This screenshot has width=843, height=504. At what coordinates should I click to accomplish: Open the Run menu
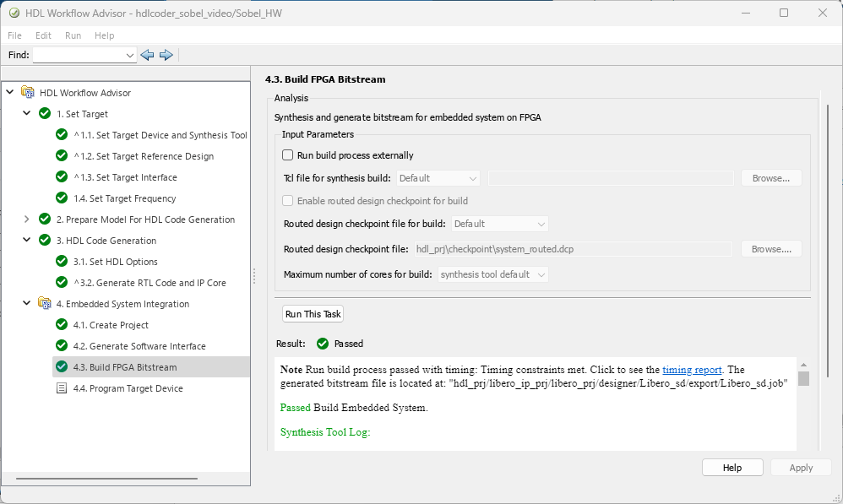coord(73,35)
